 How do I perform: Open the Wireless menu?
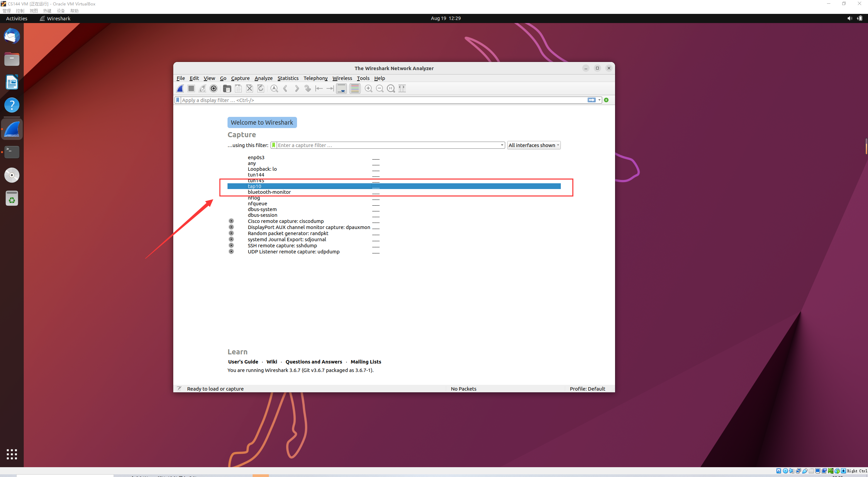pyautogui.click(x=342, y=78)
